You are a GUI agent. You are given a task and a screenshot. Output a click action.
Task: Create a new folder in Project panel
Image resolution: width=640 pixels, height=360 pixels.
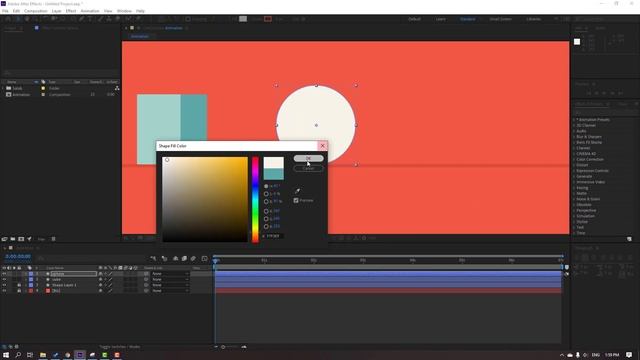click(13, 239)
